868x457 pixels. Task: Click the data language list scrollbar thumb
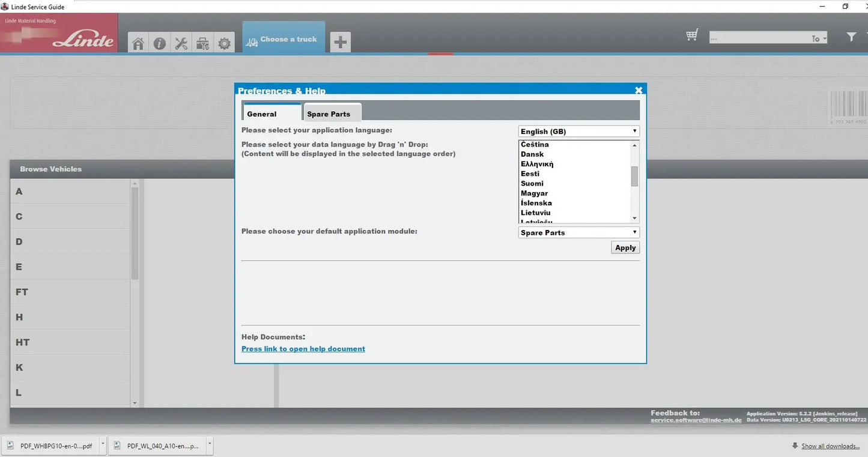(x=634, y=176)
